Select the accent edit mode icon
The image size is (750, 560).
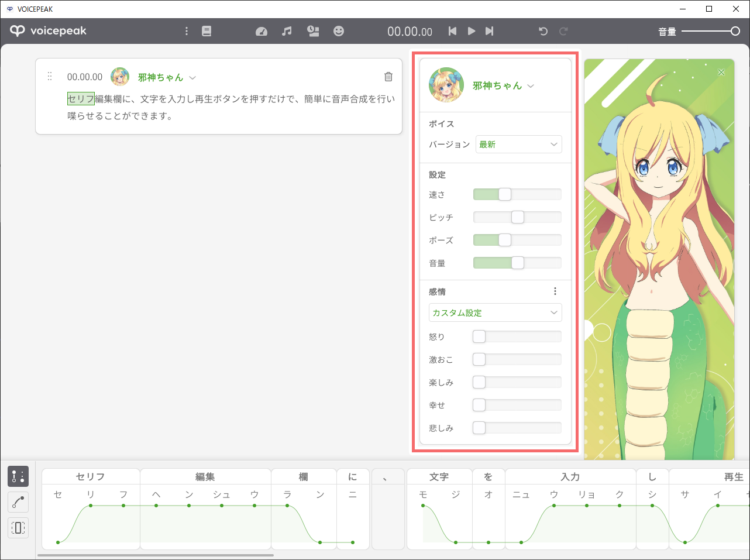18,476
